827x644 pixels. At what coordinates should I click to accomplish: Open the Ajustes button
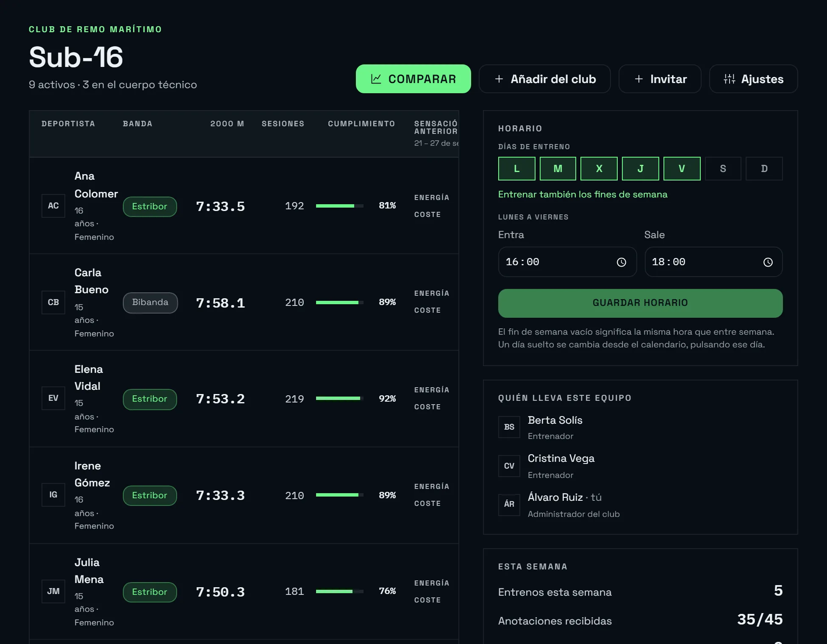point(754,79)
